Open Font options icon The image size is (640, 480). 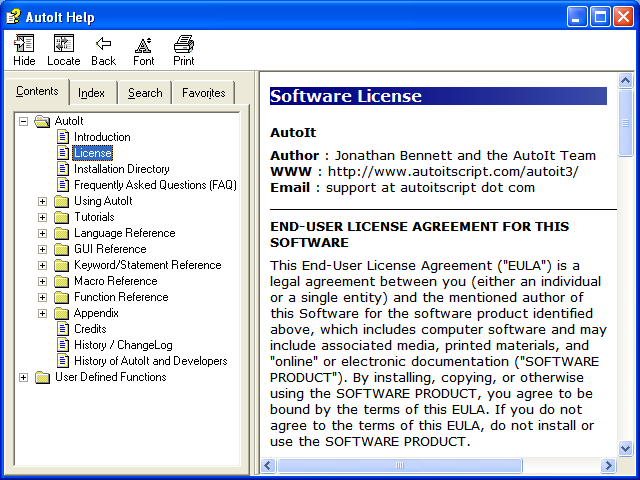pyautogui.click(x=144, y=45)
